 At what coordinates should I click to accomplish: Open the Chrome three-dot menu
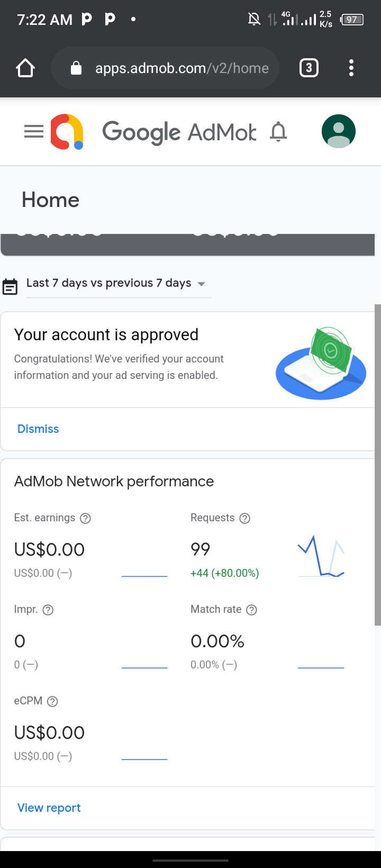coord(351,68)
